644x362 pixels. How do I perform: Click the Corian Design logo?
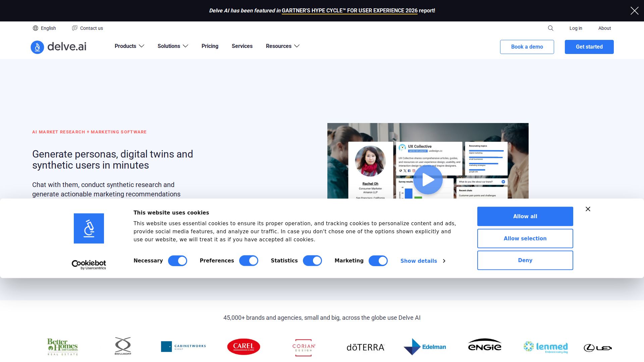tap(304, 348)
